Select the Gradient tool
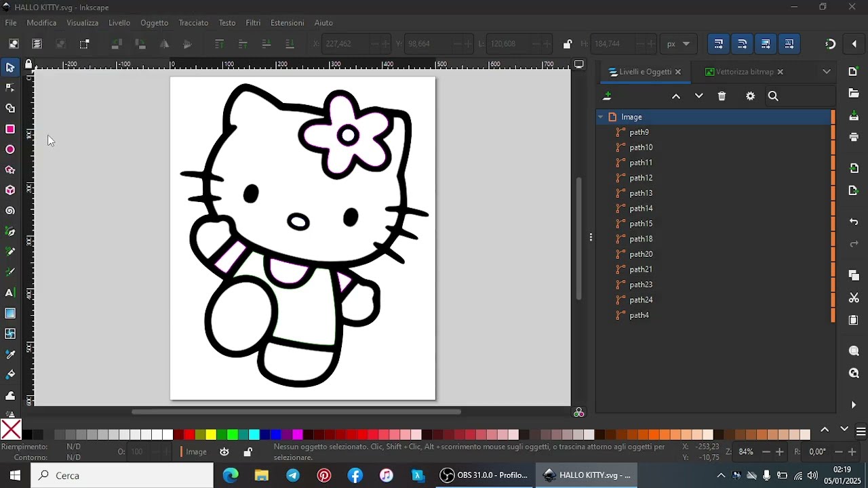Screen dimensions: 868x488 pyautogui.click(x=10, y=313)
